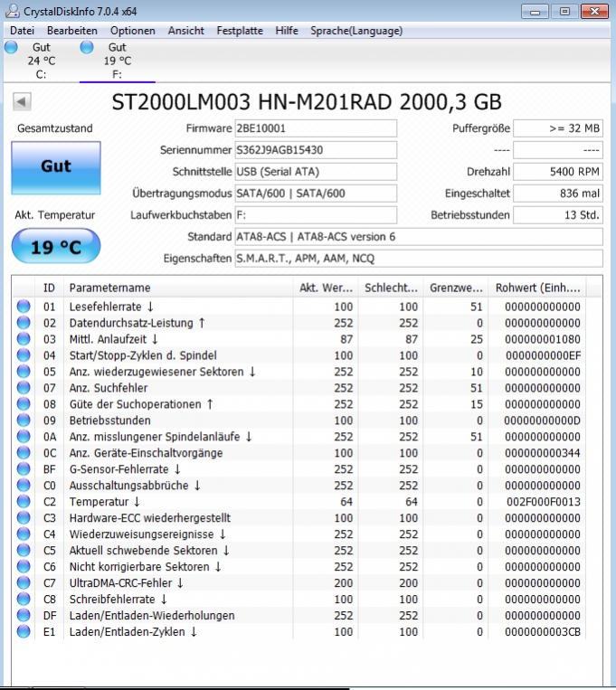Select raw value 0000000003CB
Viewport: 616px width, 690px height.
coord(543,632)
